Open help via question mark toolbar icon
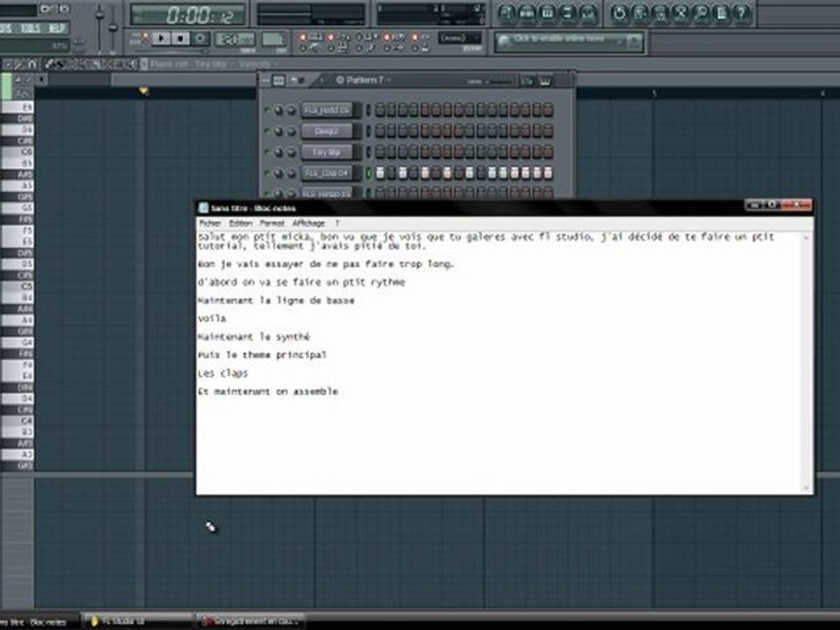Screen dimensions: 840x630 click(x=742, y=13)
